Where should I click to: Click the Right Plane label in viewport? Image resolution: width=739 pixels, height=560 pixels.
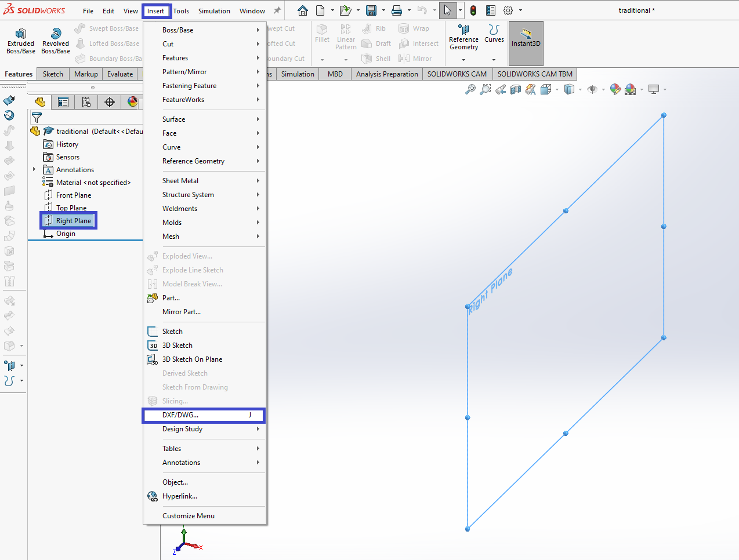[490, 290]
